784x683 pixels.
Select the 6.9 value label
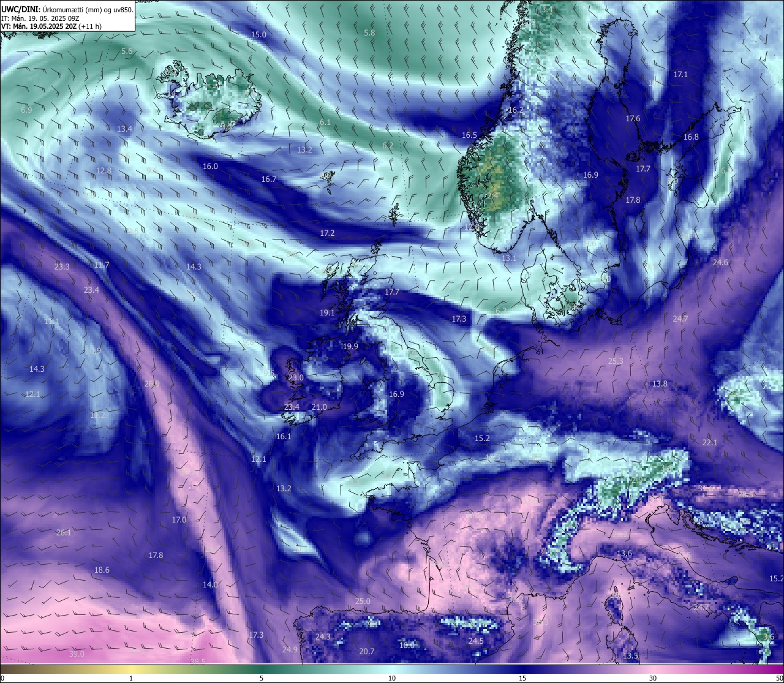tap(26, 110)
